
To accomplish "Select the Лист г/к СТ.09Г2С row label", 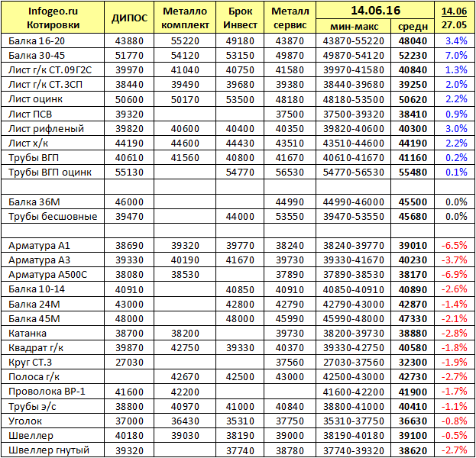I will [50, 70].
